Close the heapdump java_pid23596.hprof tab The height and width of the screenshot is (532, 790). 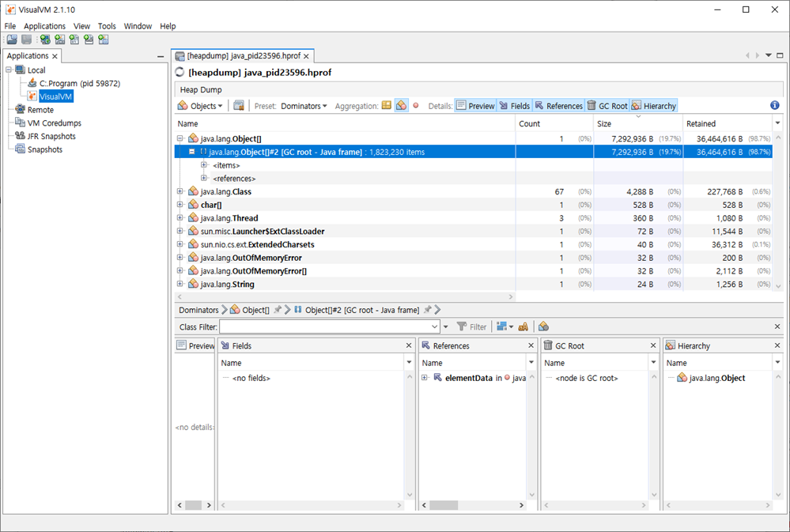point(306,56)
